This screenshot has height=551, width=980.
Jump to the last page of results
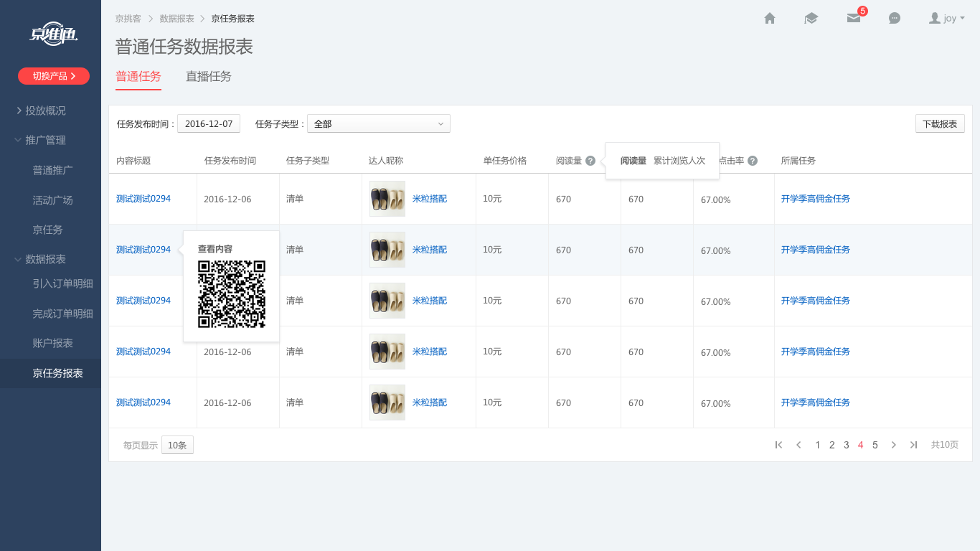[913, 445]
